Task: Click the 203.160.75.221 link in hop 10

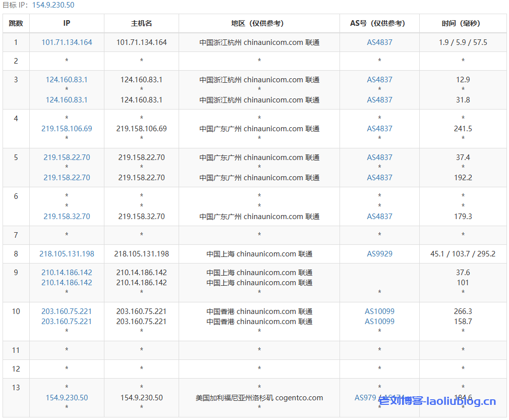Action: [66, 311]
